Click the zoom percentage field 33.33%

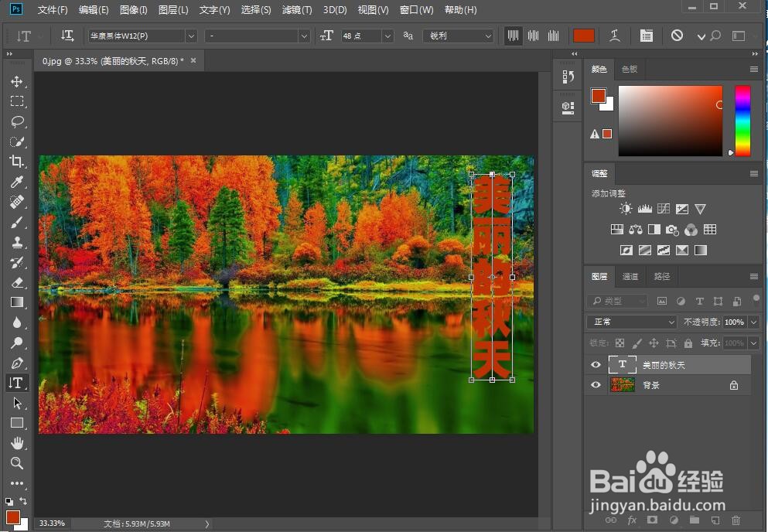pyautogui.click(x=52, y=523)
